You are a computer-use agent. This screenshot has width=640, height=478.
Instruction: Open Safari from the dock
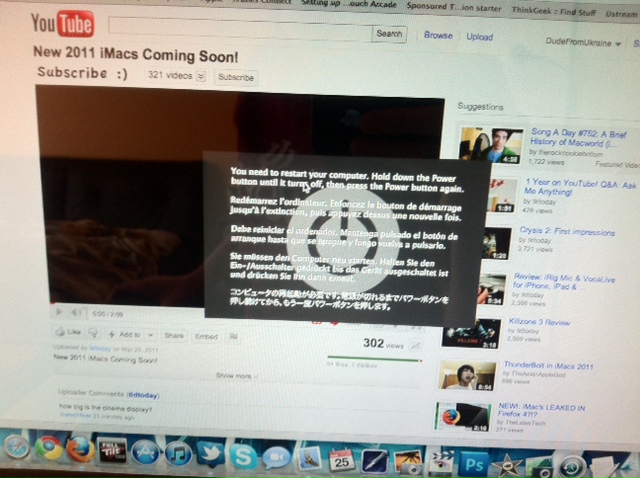(x=16, y=447)
